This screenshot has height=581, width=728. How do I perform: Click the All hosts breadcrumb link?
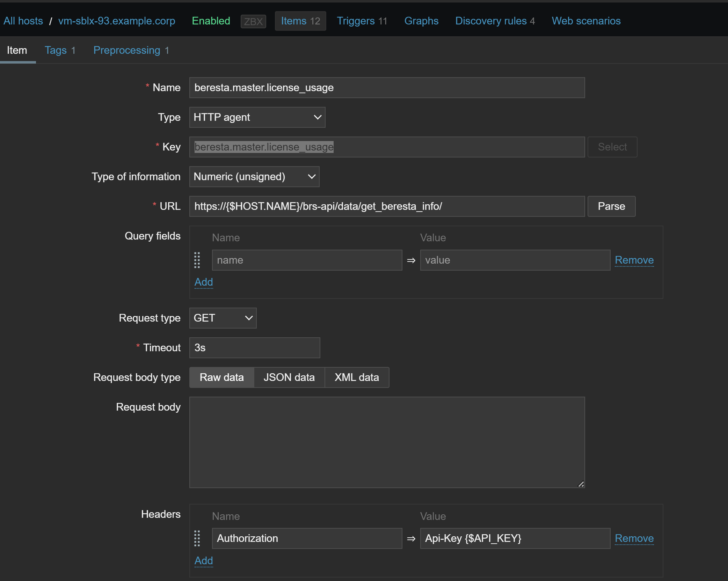click(23, 21)
